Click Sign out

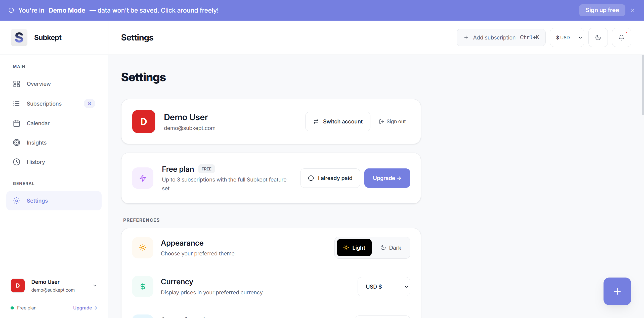[392, 122]
